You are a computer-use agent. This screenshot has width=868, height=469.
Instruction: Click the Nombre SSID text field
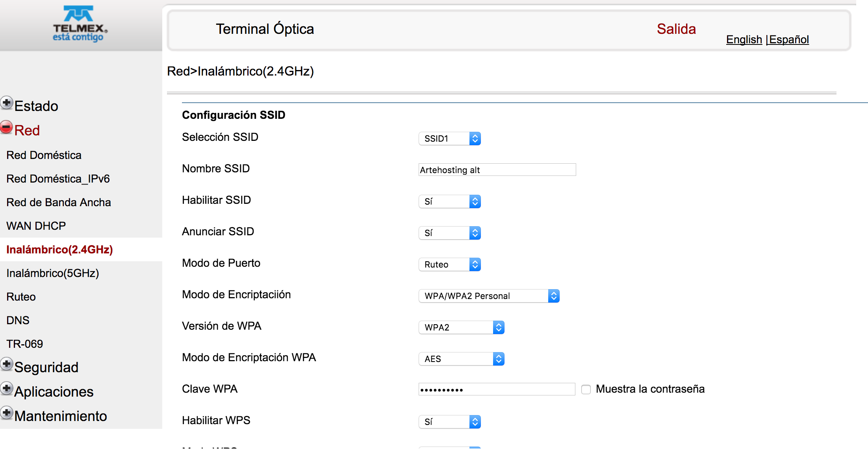pyautogui.click(x=497, y=170)
